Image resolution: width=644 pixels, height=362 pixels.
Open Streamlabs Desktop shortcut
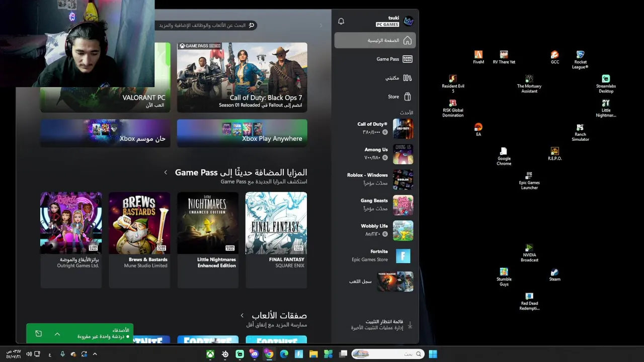606,84
